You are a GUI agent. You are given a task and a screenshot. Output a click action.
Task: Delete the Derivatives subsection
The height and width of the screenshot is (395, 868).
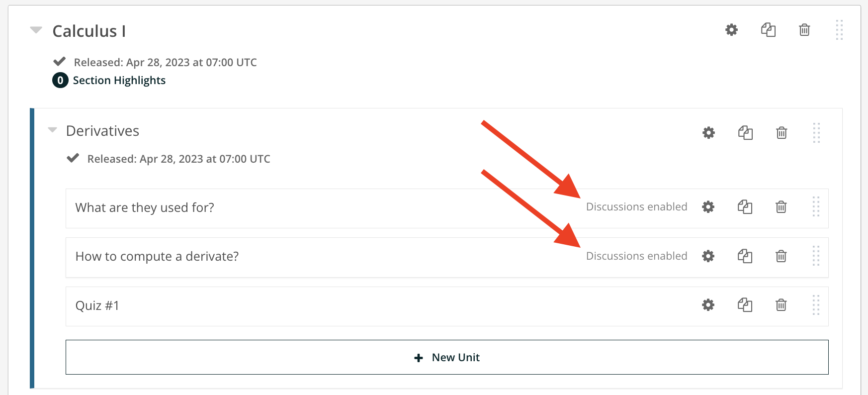(781, 133)
